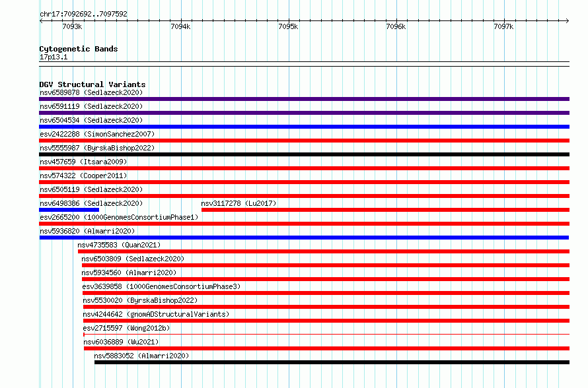The width and height of the screenshot is (588, 388).
Task: Click the red bar under nsv4735583
Action: [324, 251]
